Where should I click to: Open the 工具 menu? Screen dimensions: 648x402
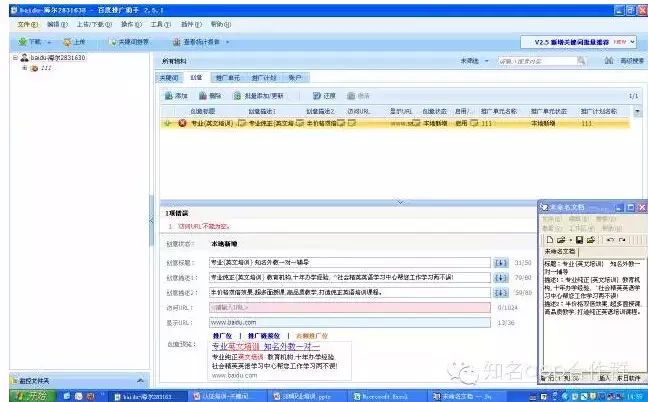pos(160,24)
